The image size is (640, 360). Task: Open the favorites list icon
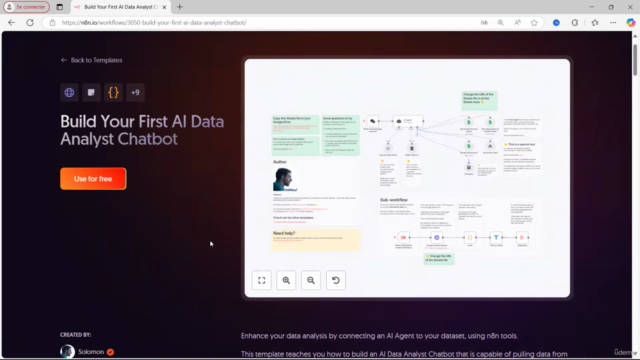[595, 23]
